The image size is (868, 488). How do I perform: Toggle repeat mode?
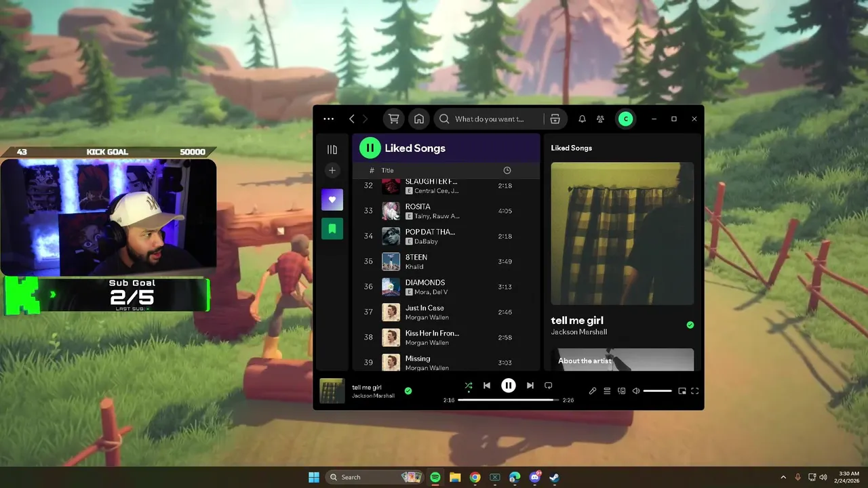[549, 386]
